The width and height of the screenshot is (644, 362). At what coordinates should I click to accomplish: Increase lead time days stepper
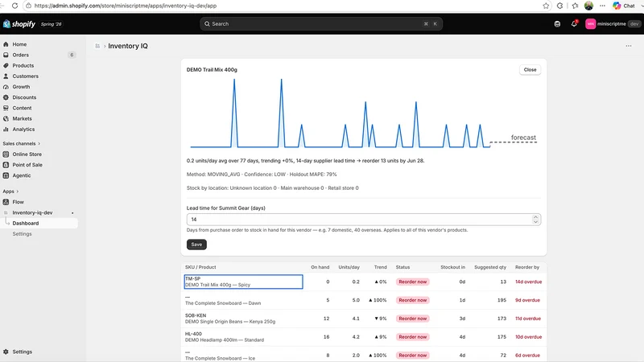[535, 217]
